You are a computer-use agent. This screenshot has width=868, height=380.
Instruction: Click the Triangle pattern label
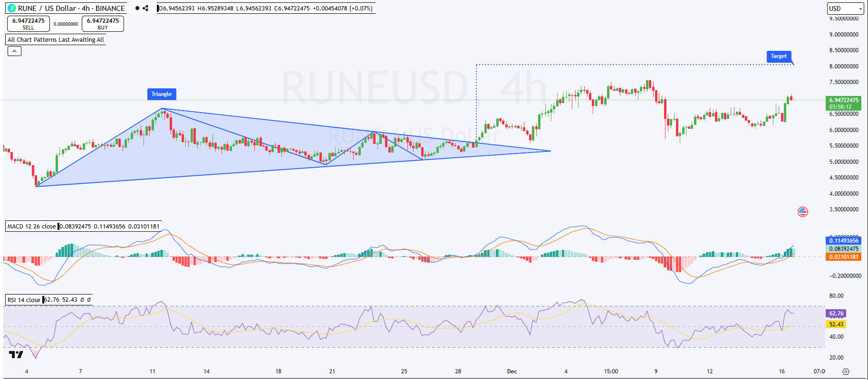(162, 94)
